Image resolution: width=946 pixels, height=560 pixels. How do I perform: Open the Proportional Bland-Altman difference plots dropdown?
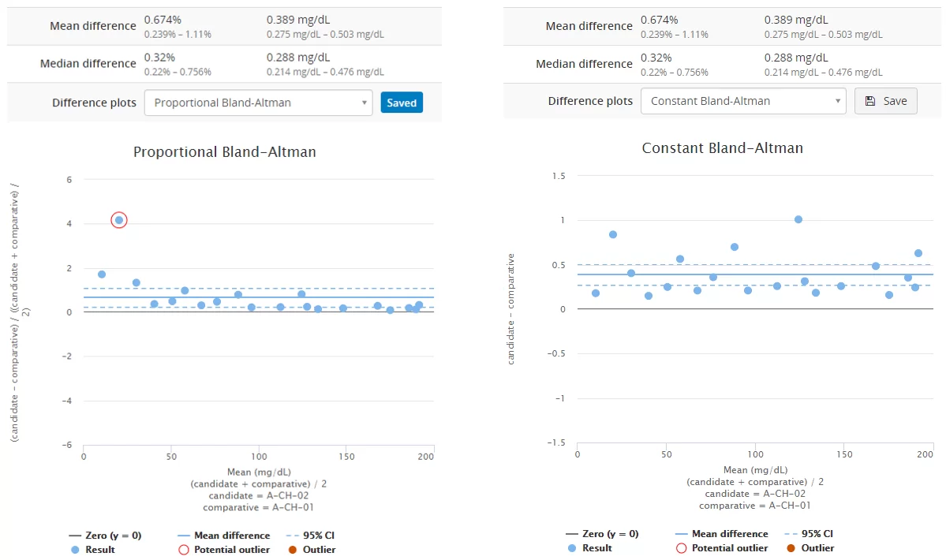click(258, 103)
